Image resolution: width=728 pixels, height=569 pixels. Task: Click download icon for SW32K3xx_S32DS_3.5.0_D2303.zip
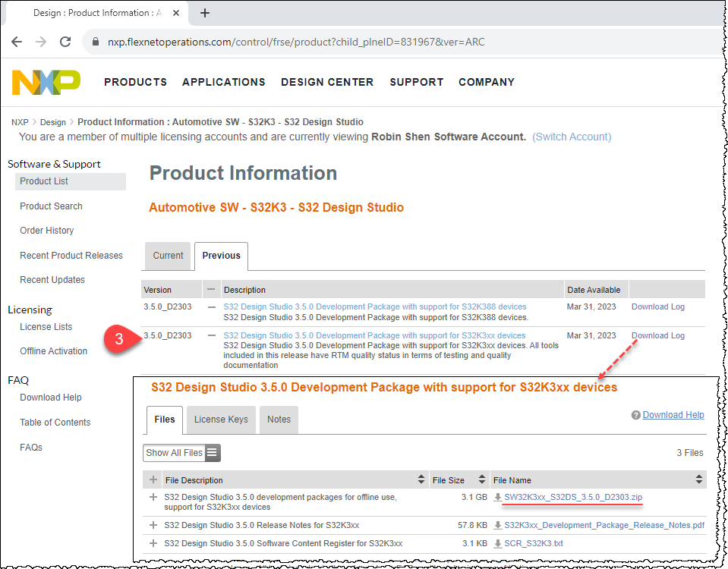498,497
